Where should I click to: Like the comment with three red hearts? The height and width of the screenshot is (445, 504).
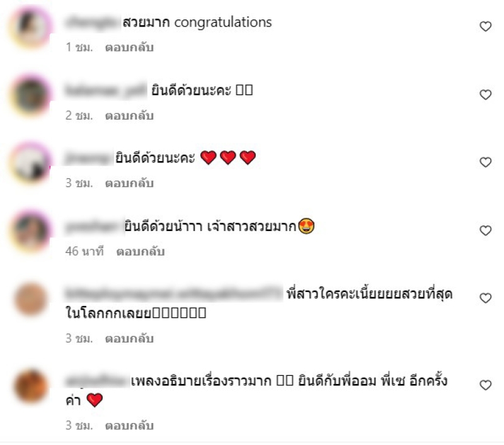point(485,162)
